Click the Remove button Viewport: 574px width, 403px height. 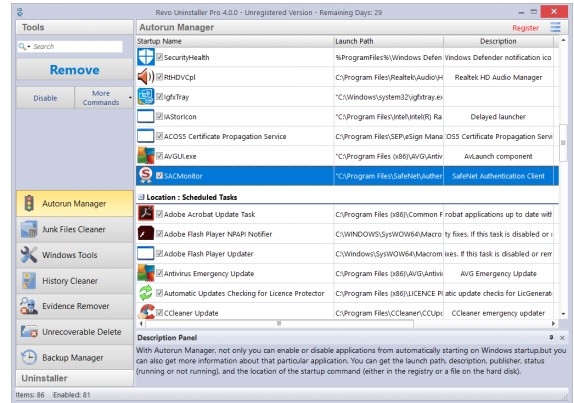pyautogui.click(x=74, y=70)
